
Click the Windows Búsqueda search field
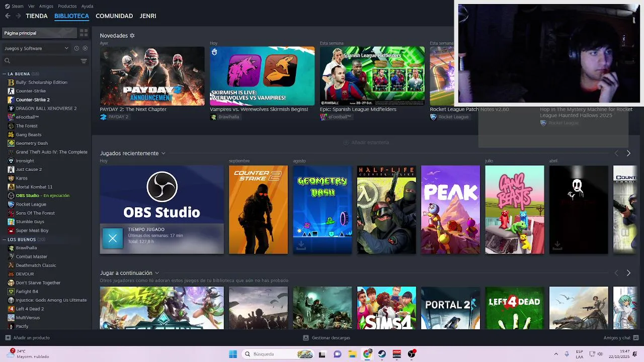coord(278,354)
